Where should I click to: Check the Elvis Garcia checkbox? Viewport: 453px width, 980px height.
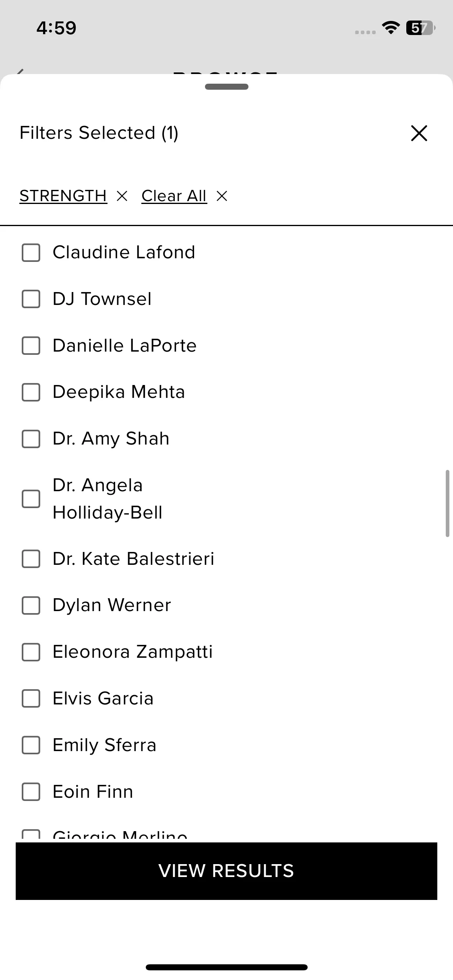(x=31, y=699)
